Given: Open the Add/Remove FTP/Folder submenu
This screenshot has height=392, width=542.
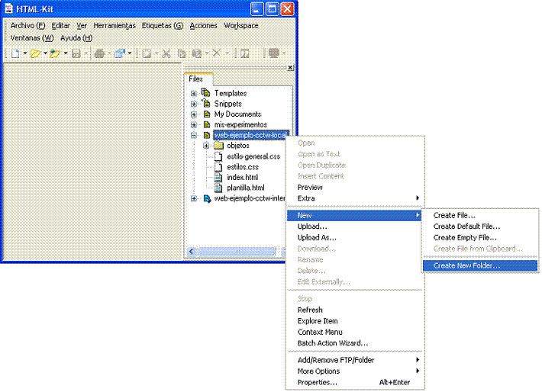Looking at the screenshot, I should [x=355, y=360].
